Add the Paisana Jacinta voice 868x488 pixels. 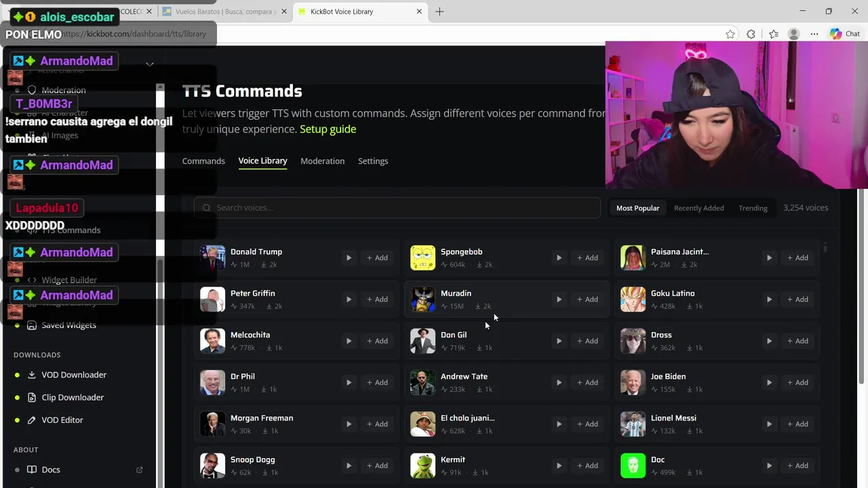click(x=797, y=258)
